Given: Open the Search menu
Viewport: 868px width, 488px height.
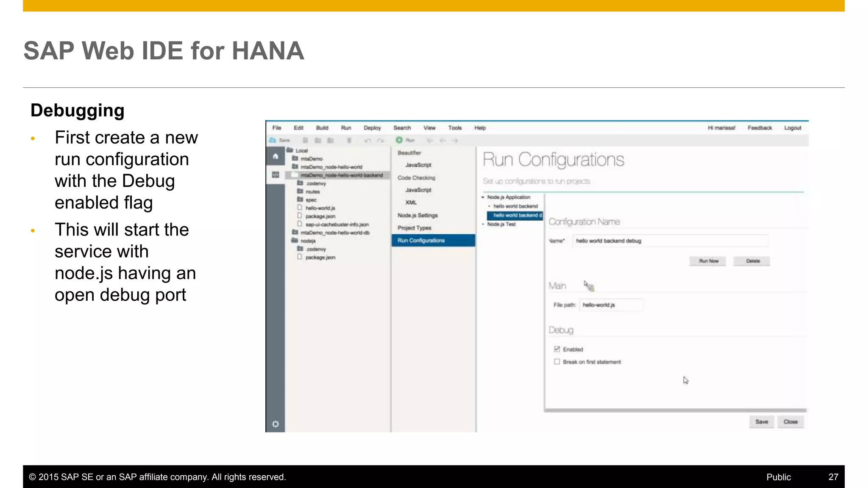Looking at the screenshot, I should (402, 128).
